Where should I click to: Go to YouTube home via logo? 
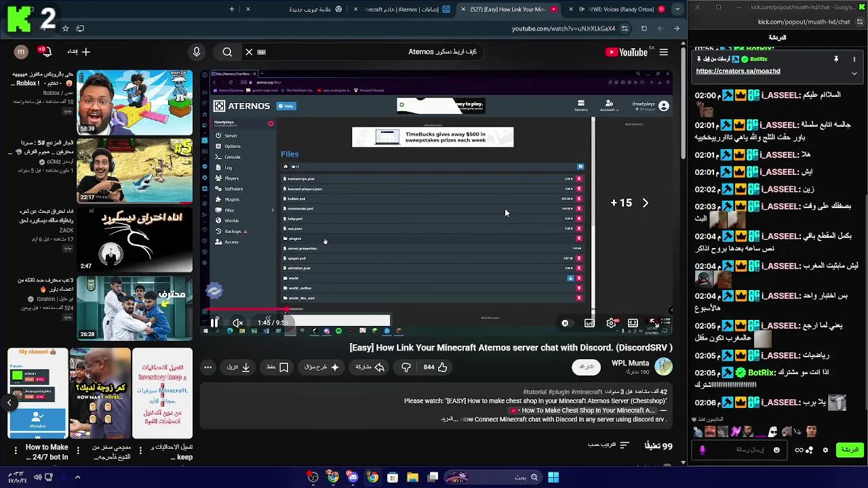(x=626, y=52)
